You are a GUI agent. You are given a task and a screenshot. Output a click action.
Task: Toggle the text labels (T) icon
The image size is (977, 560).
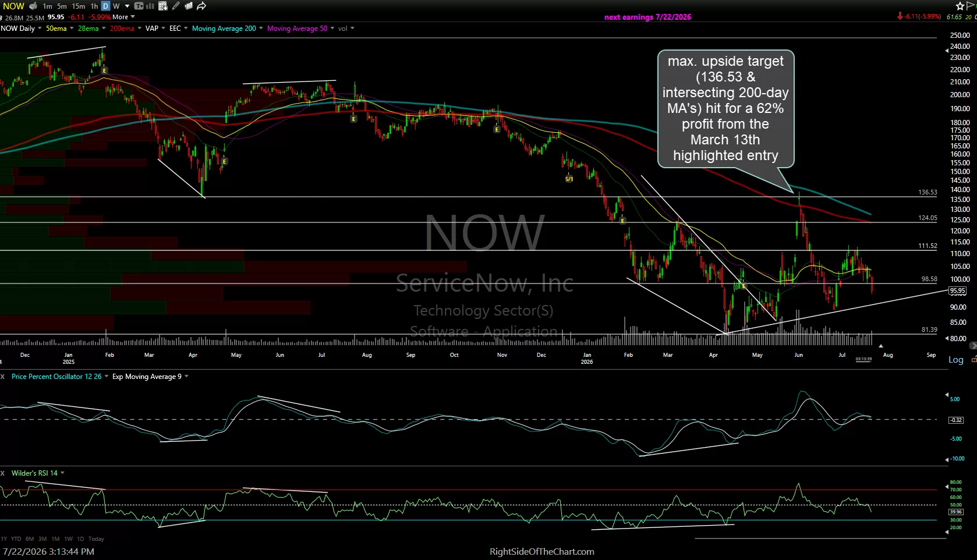click(x=139, y=6)
